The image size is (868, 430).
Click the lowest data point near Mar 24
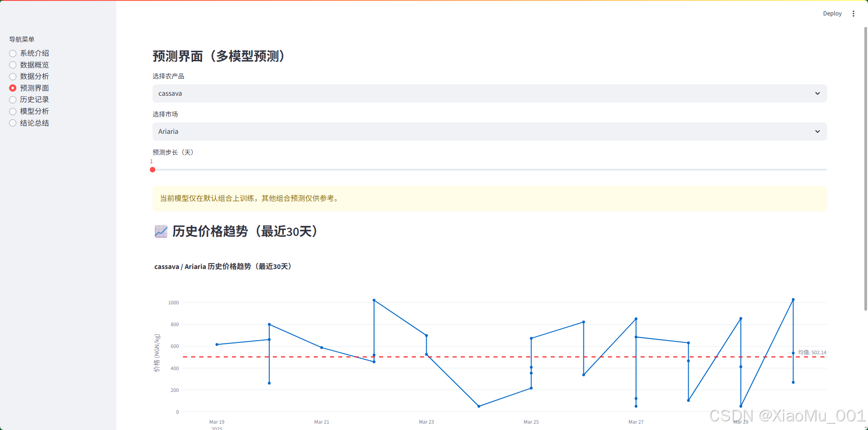pyautogui.click(x=479, y=406)
